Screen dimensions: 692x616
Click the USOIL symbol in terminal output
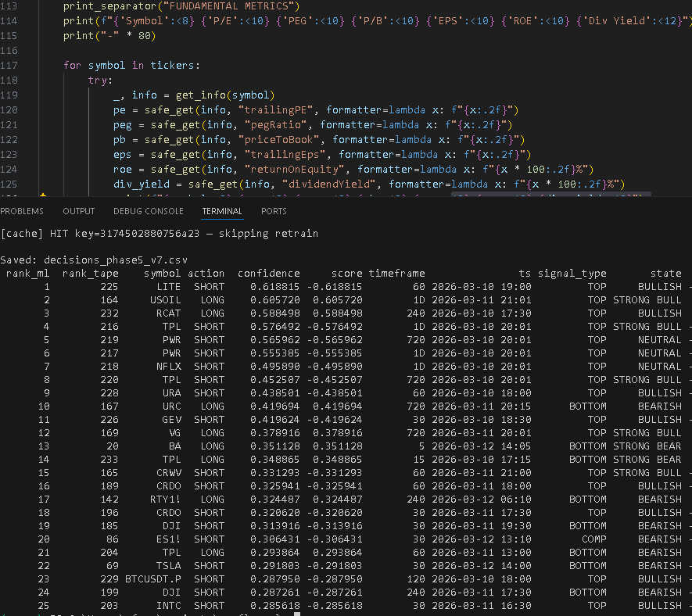pyautogui.click(x=166, y=300)
